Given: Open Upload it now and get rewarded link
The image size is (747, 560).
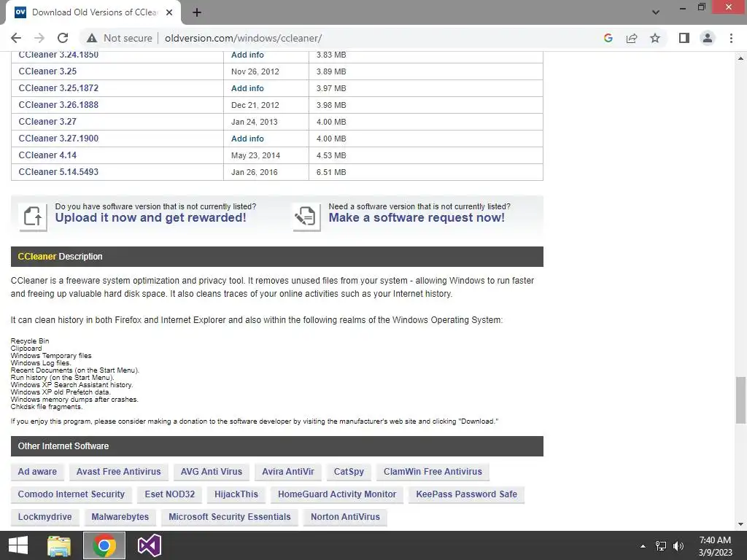Looking at the screenshot, I should (x=150, y=217).
